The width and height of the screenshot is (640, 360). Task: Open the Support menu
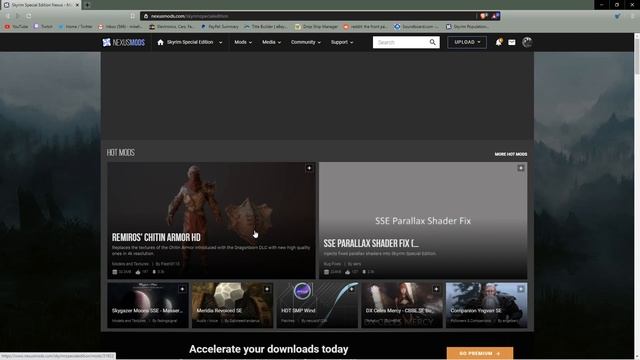coord(342,42)
